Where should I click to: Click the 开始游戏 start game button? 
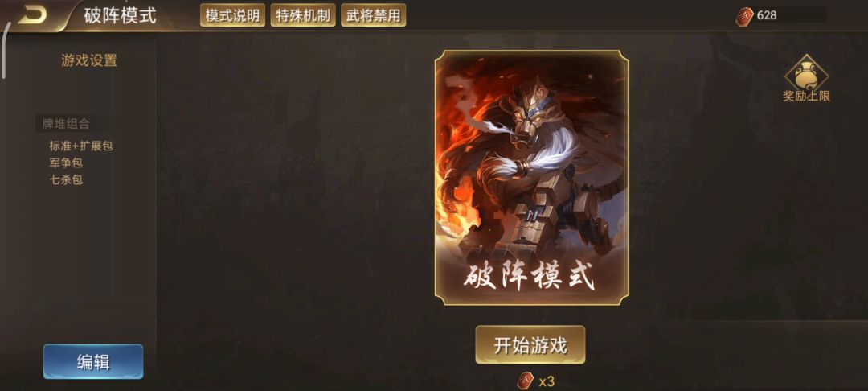pyautogui.click(x=530, y=345)
